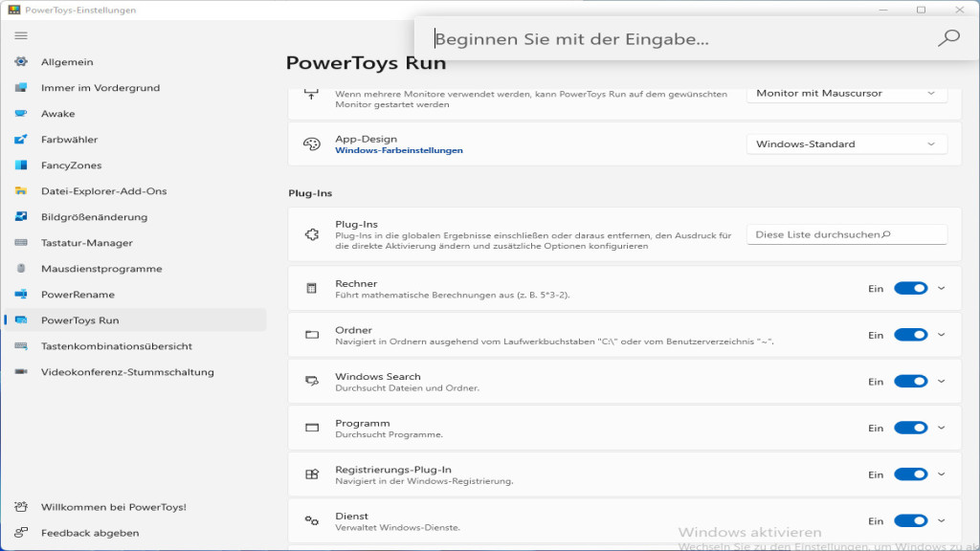This screenshot has width=980, height=551.
Task: Click the Dienst plug-in icon
Action: point(311,520)
